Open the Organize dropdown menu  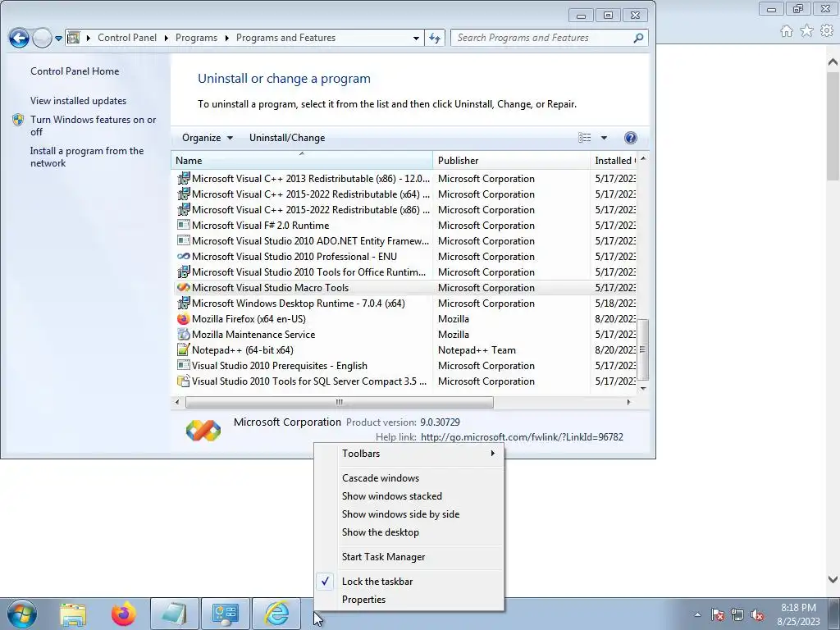[x=208, y=138]
